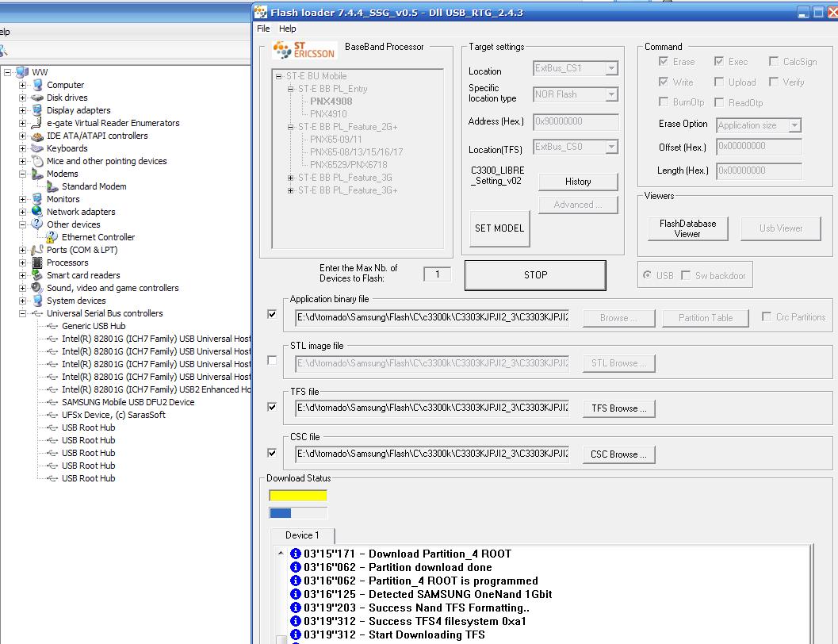Viewport: 838px width, 644px height.
Task: Click the Processors category icon
Action: click(37, 263)
